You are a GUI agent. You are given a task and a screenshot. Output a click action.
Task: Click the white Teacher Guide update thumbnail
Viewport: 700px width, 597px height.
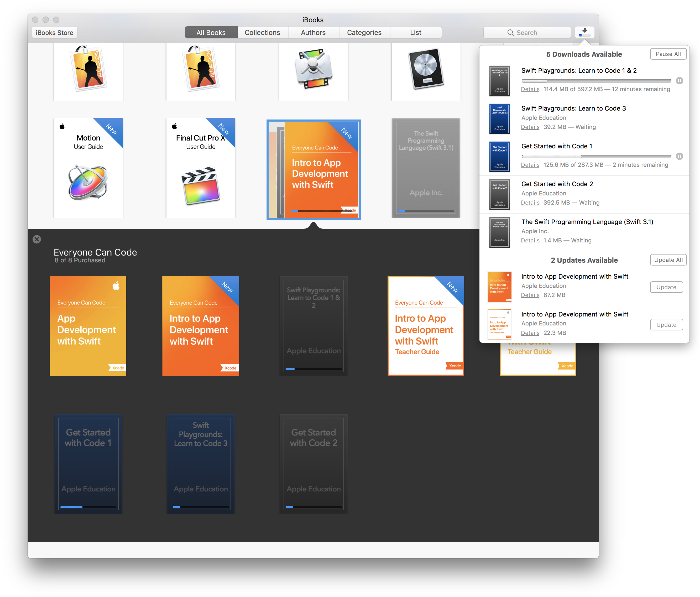pyautogui.click(x=499, y=324)
